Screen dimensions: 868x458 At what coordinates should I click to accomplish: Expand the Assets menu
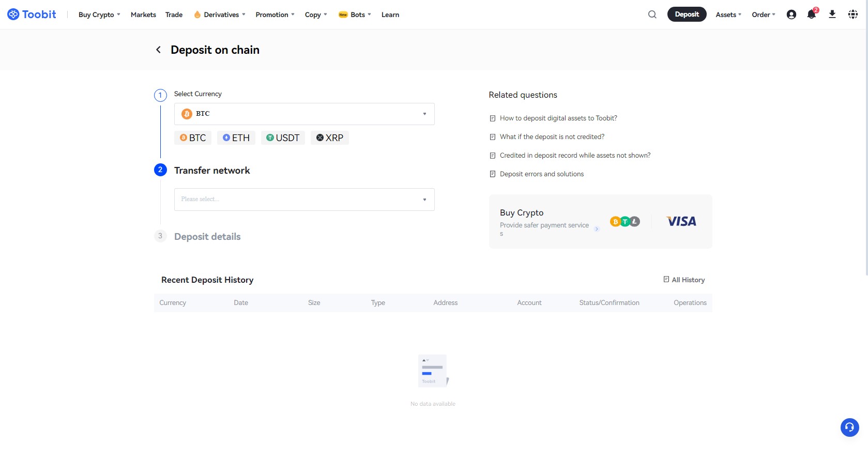pos(728,14)
